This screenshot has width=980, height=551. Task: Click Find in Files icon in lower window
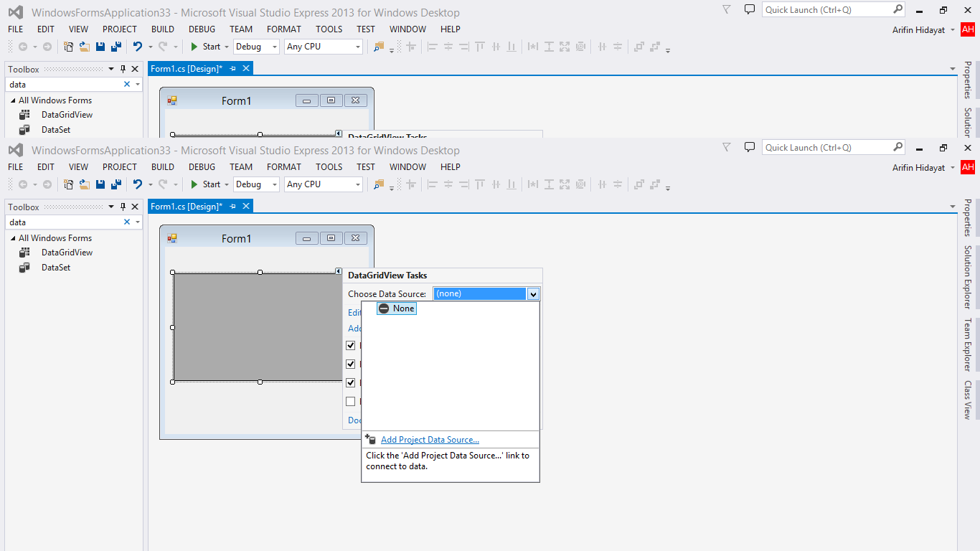pos(379,184)
